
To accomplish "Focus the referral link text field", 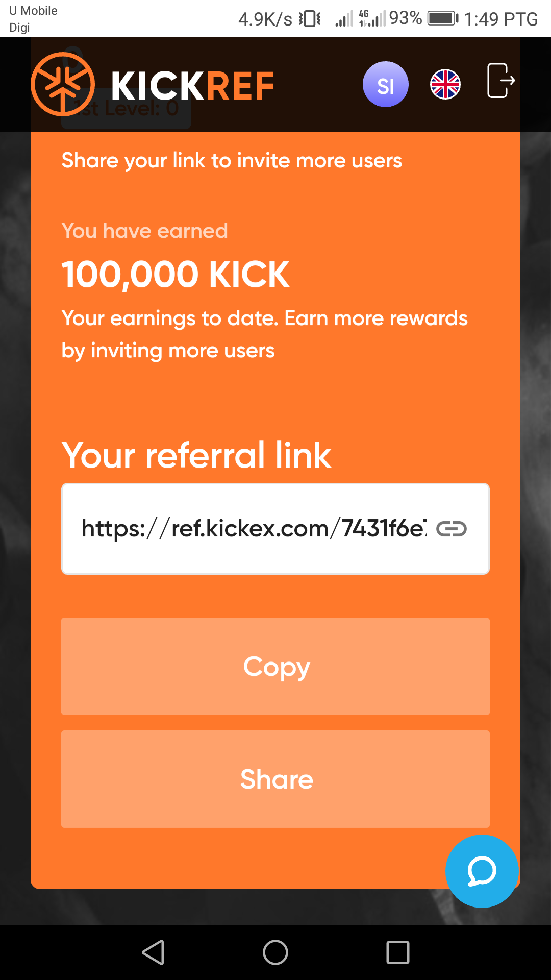I will pos(255,529).
